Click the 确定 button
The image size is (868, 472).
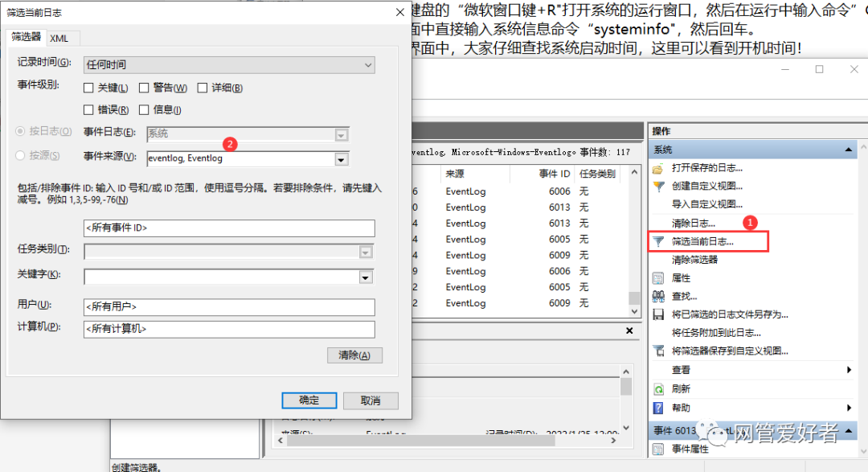(309, 400)
